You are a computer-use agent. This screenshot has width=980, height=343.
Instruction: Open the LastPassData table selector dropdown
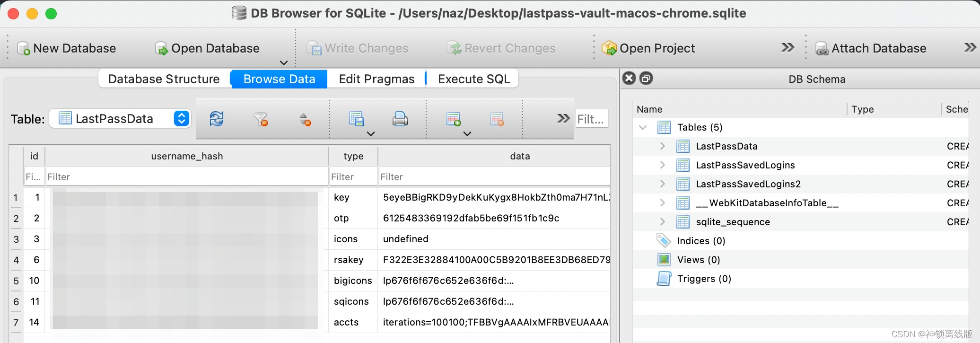[x=120, y=119]
